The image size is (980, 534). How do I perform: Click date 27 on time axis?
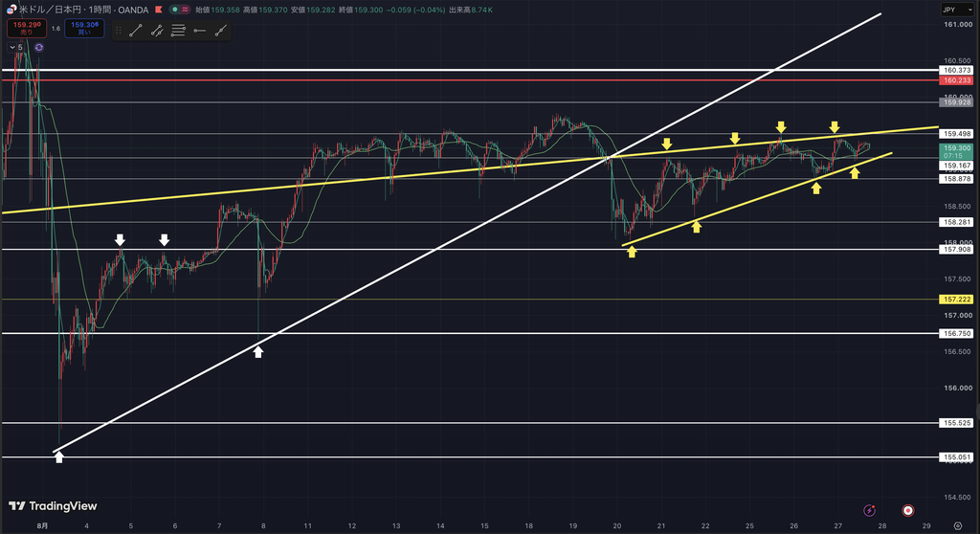(x=837, y=526)
